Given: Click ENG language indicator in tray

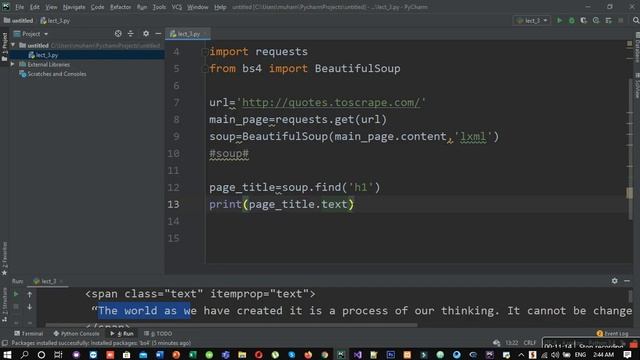Looking at the screenshot, I should tap(580, 355).
